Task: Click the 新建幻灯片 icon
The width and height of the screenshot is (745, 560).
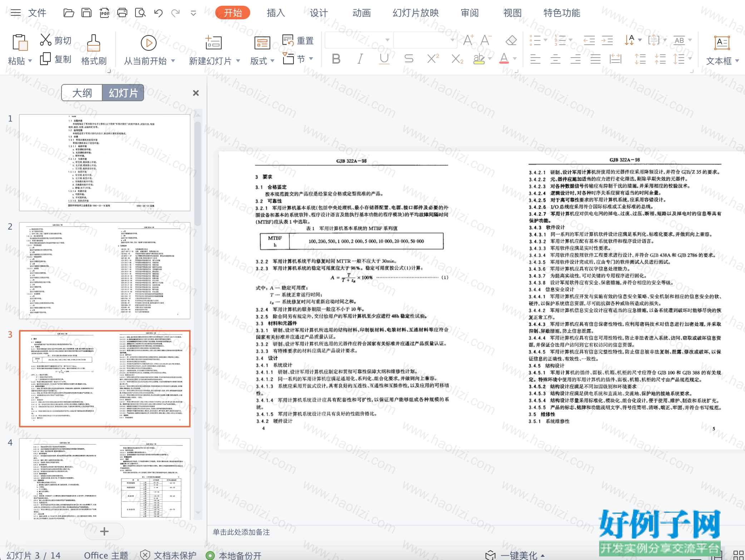Action: (214, 43)
